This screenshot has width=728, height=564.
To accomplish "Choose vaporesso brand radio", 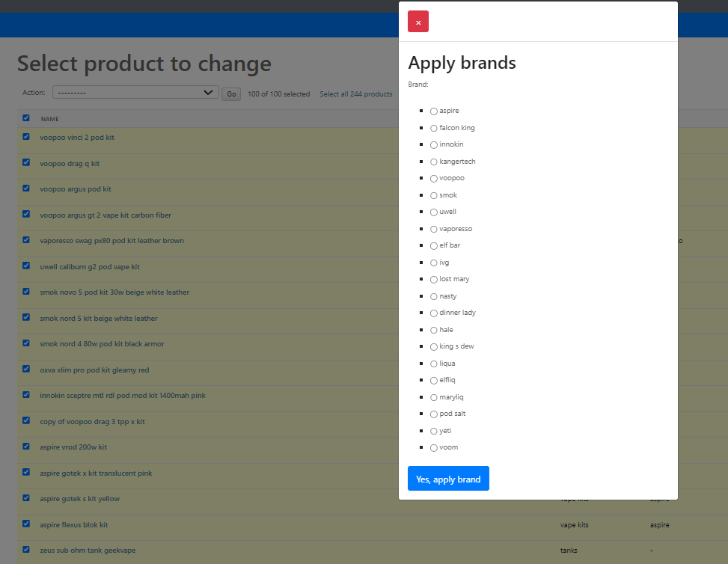I will coord(434,230).
